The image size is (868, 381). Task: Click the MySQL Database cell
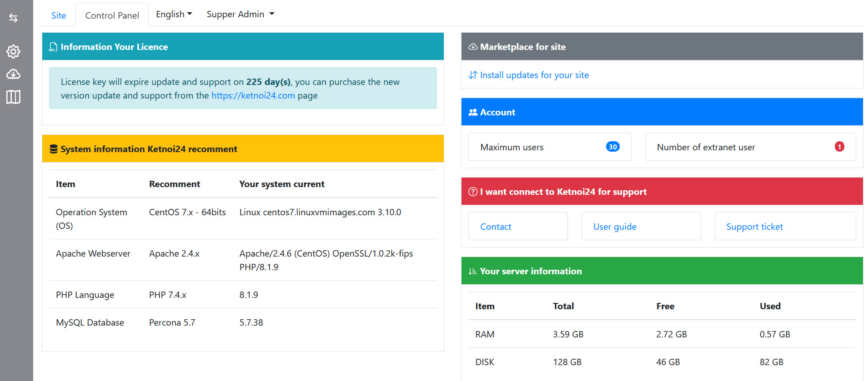(x=90, y=322)
